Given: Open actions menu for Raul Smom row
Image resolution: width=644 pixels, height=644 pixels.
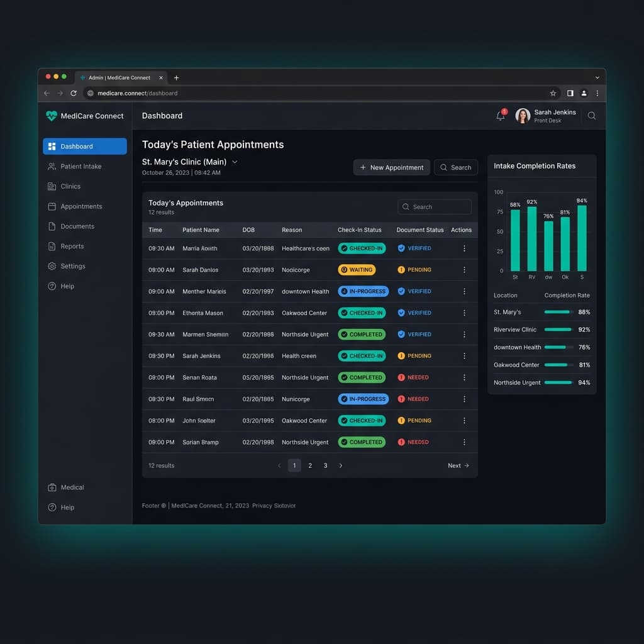Looking at the screenshot, I should click(x=464, y=399).
